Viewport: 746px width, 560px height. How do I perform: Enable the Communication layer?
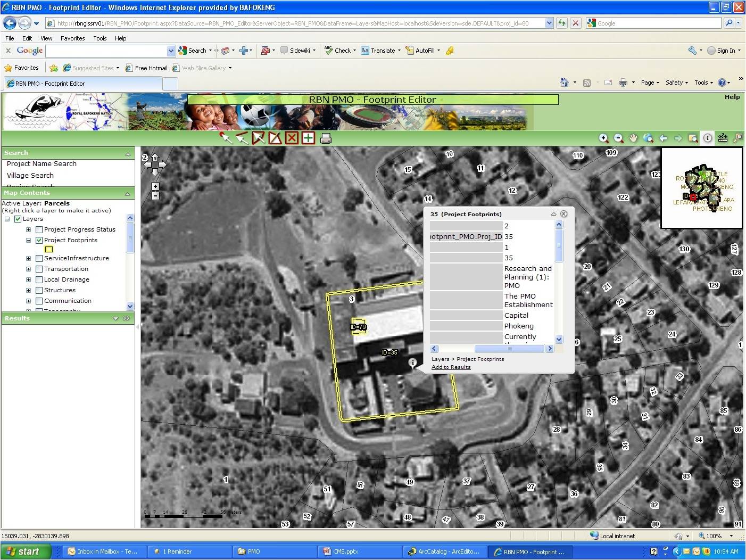pyautogui.click(x=39, y=301)
